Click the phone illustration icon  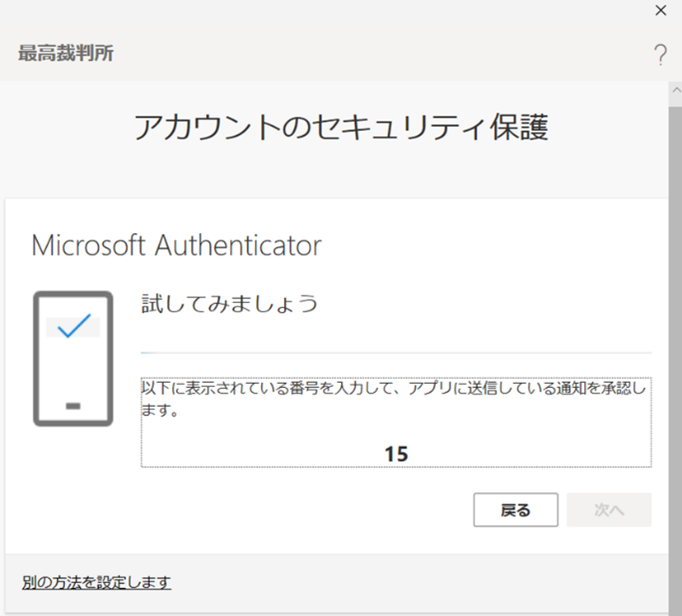[73, 358]
